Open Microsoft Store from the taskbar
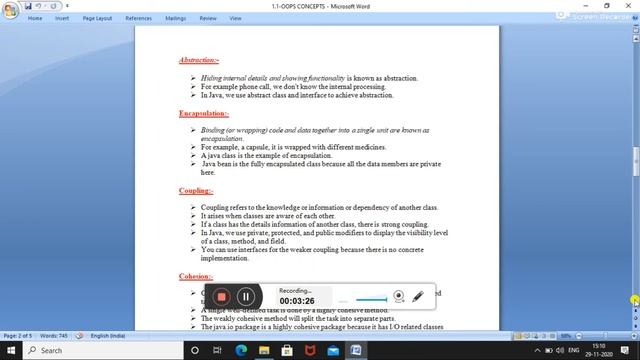The width and height of the screenshot is (640, 360). coord(287,350)
